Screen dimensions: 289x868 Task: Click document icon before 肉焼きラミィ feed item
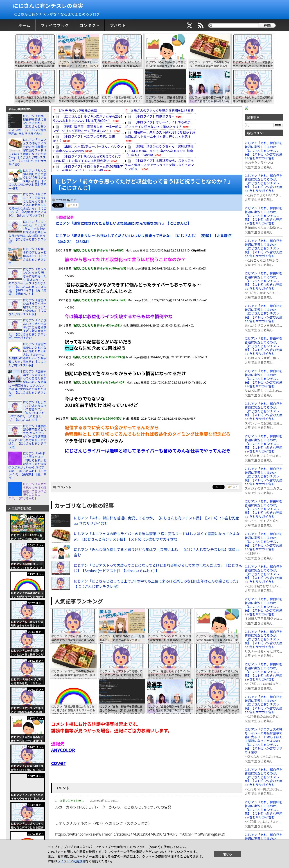coord(129,116)
